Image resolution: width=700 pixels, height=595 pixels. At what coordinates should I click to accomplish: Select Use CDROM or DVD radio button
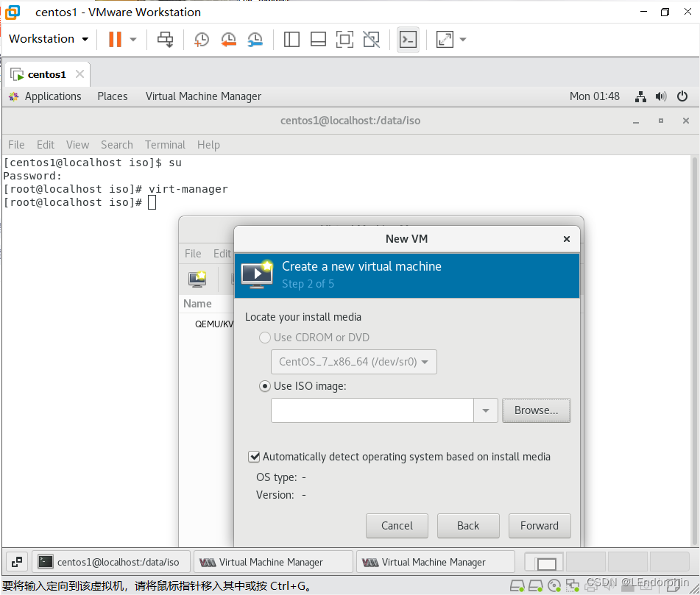click(265, 338)
